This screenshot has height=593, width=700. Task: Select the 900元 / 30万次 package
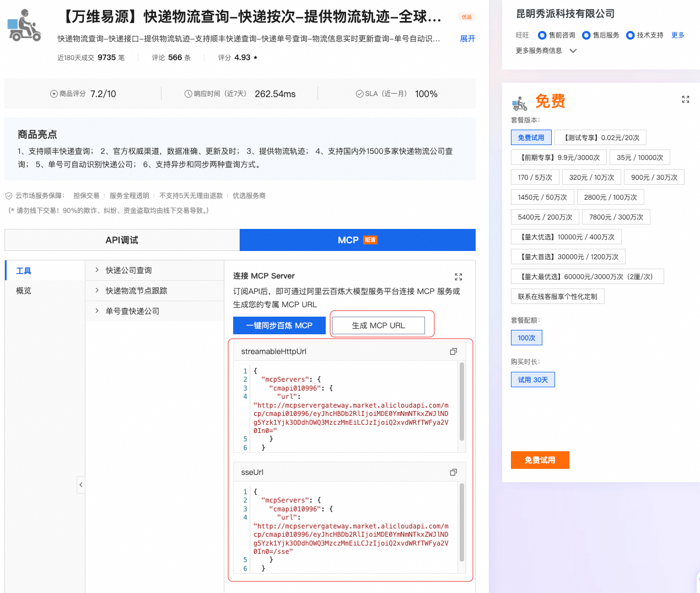coord(654,178)
